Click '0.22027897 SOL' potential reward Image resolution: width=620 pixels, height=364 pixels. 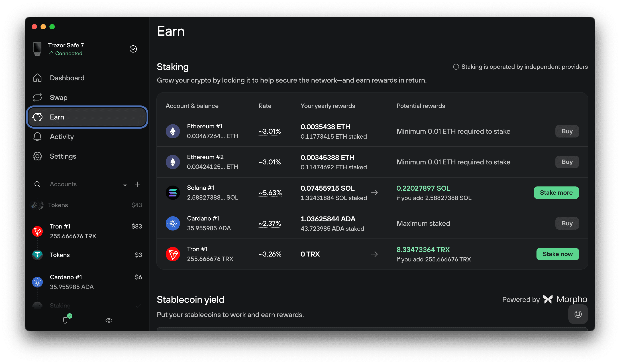pos(423,188)
